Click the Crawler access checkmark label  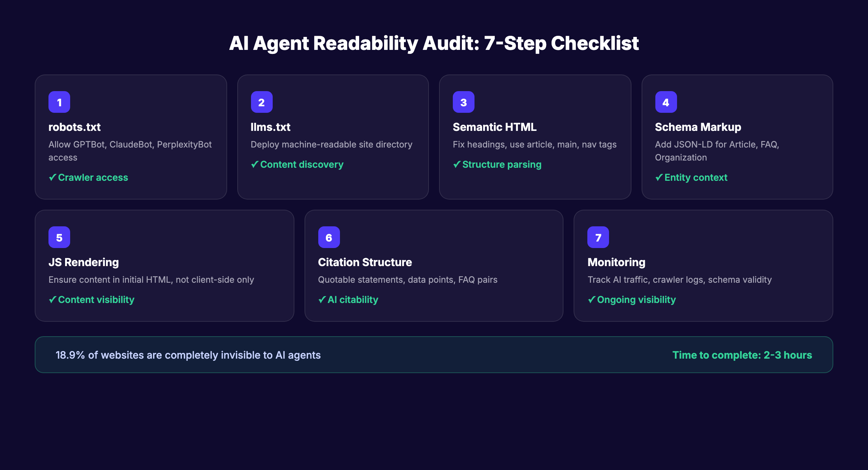click(88, 177)
